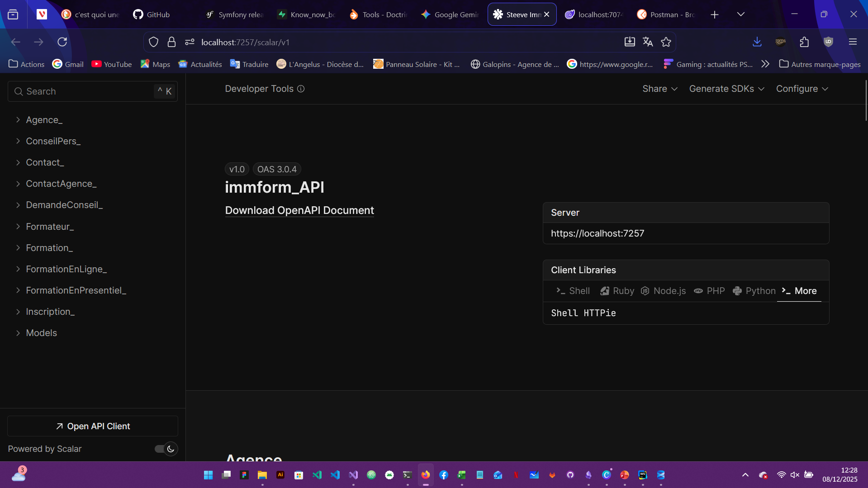The image size is (868, 488).
Task: Open the Firefox downloads arrow icon
Action: (757, 42)
